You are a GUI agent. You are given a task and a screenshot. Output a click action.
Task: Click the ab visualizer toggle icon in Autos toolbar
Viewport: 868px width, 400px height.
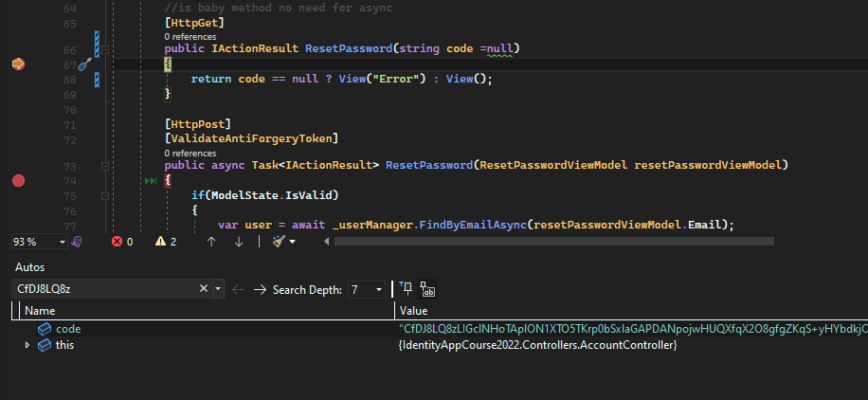(x=428, y=289)
